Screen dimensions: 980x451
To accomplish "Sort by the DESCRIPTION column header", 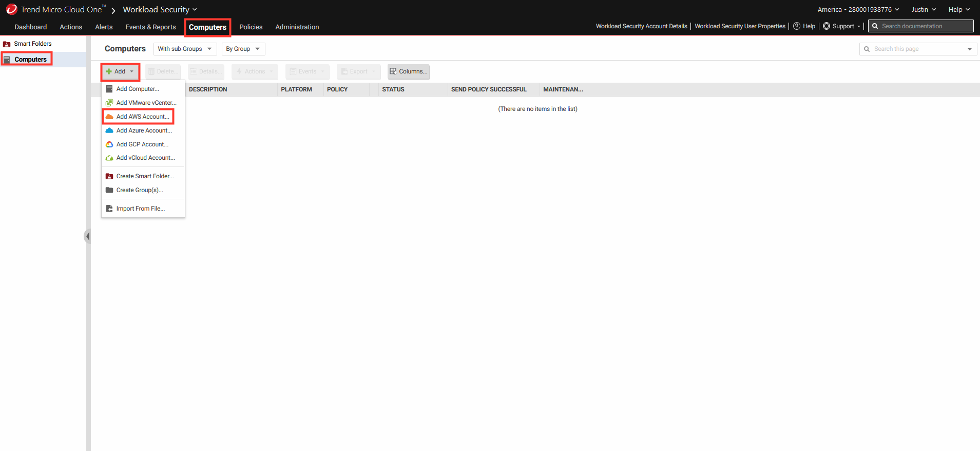I will point(208,89).
